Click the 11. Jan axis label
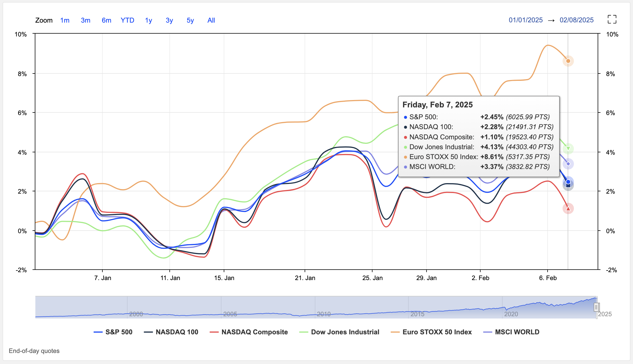Screen dimensions: 633x364 pyautogui.click(x=170, y=278)
